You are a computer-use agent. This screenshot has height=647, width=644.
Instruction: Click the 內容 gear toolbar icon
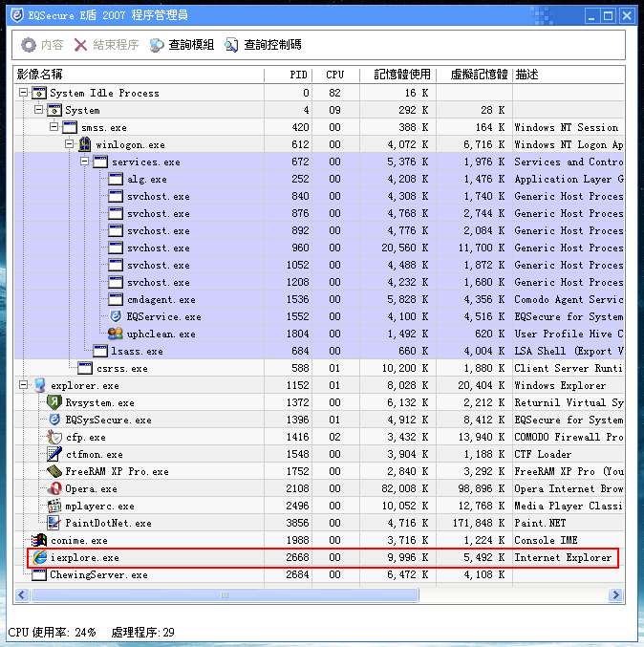click(29, 45)
